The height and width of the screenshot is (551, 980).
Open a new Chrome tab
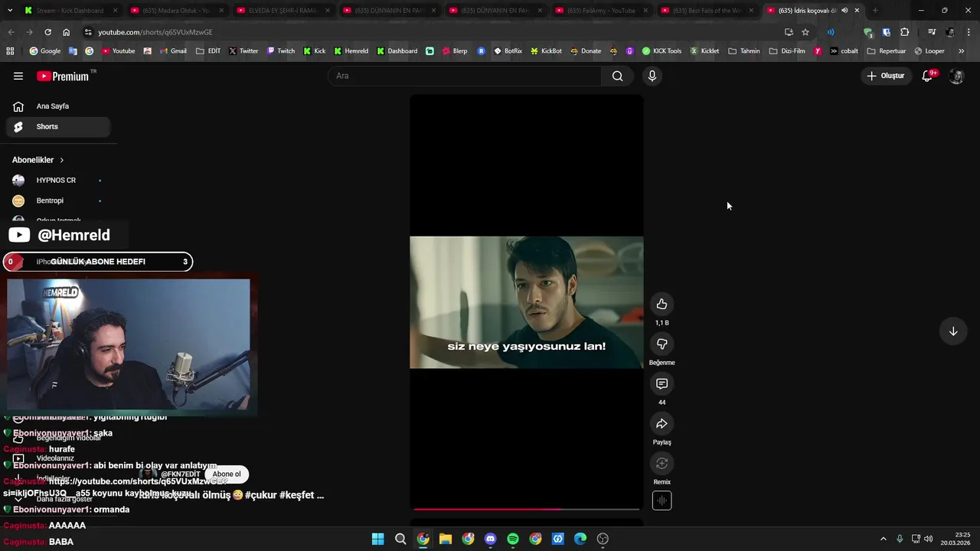[x=875, y=11]
